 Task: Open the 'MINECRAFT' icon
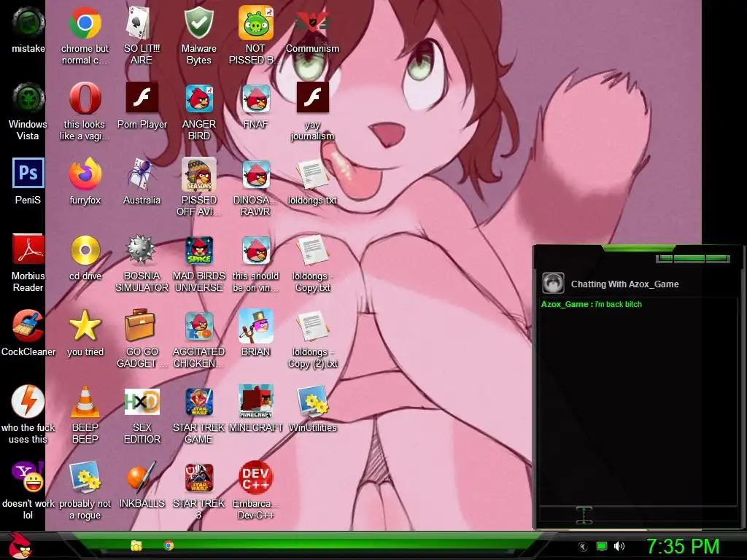click(255, 401)
